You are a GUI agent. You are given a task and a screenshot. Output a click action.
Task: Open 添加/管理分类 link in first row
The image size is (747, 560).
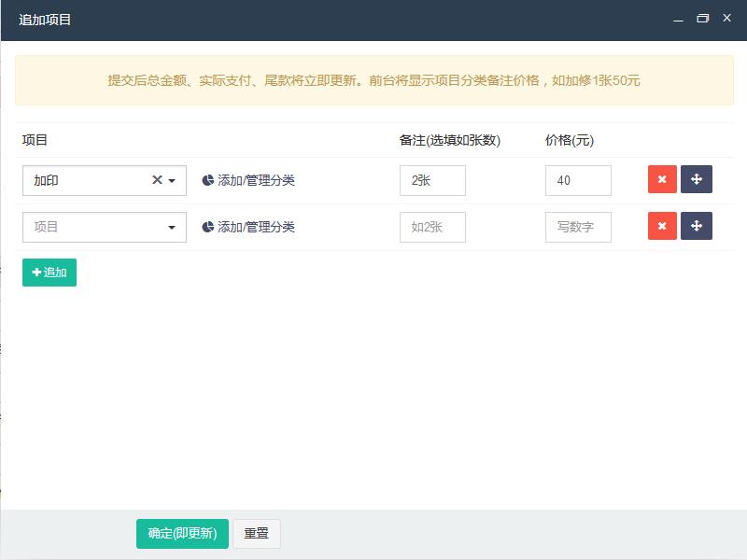[256, 180]
